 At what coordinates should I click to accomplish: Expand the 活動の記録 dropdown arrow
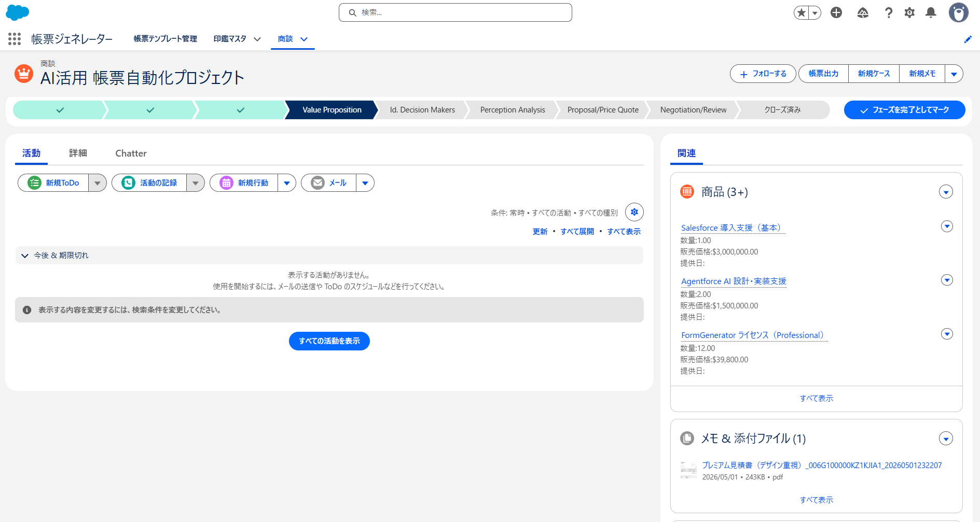[x=196, y=183]
